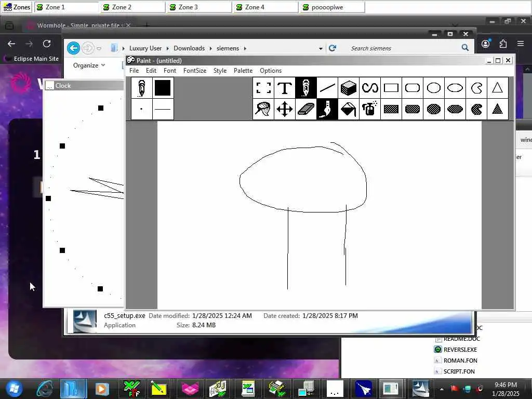Select the Brush tool in Paint
532x399 pixels.
click(x=327, y=109)
